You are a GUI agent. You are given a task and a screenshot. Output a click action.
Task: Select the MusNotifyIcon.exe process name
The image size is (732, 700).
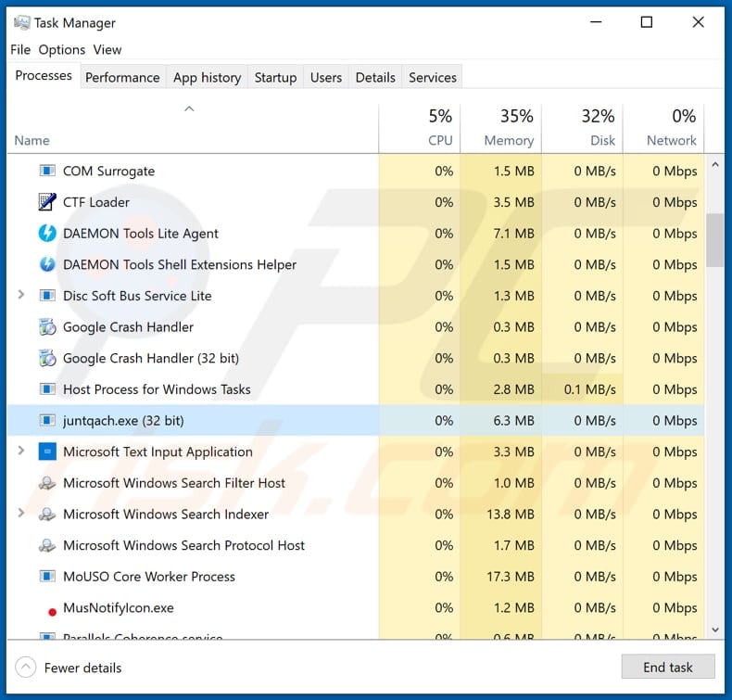point(118,608)
